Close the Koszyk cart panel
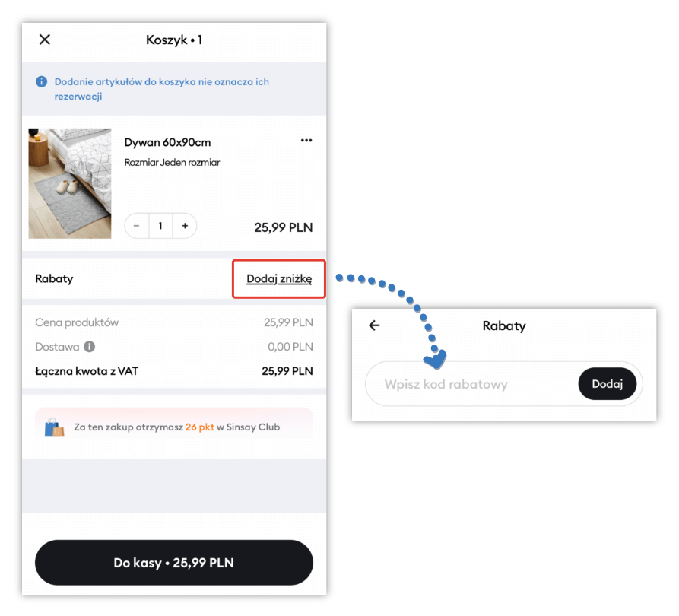 coord(45,40)
